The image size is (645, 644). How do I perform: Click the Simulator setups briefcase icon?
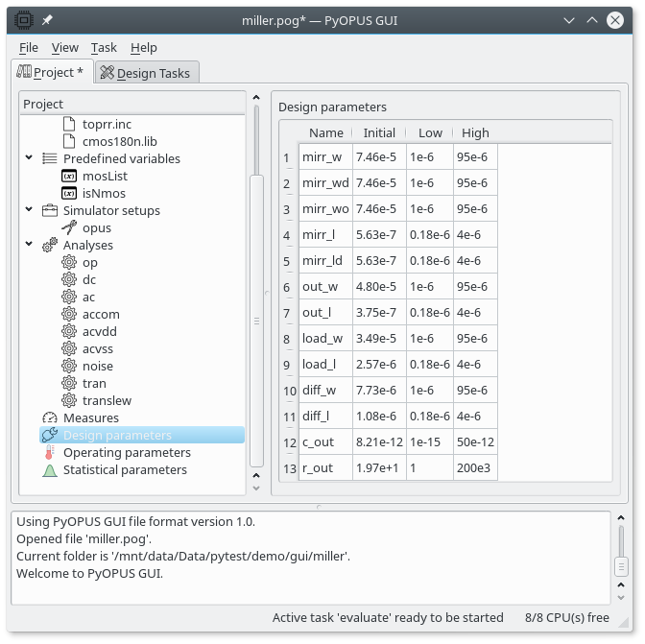click(50, 210)
